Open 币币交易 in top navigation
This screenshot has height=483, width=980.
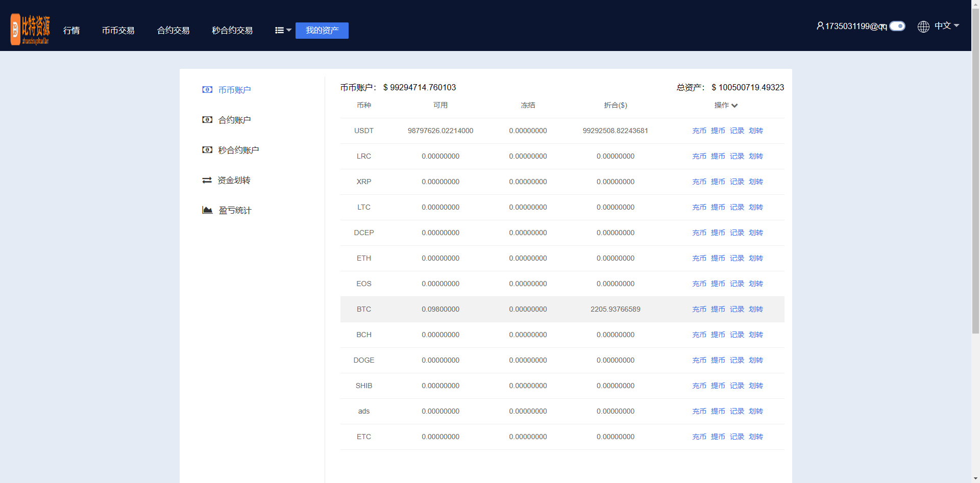tap(118, 31)
